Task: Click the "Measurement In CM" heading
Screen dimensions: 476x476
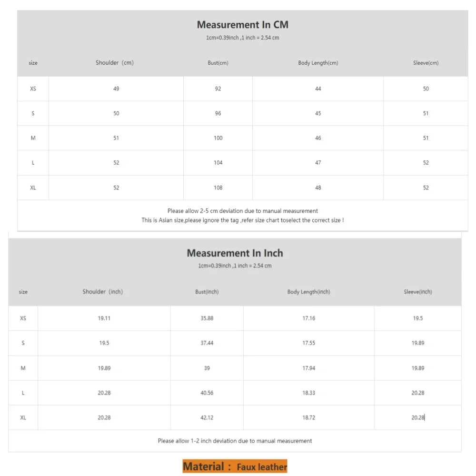Action: [242, 25]
